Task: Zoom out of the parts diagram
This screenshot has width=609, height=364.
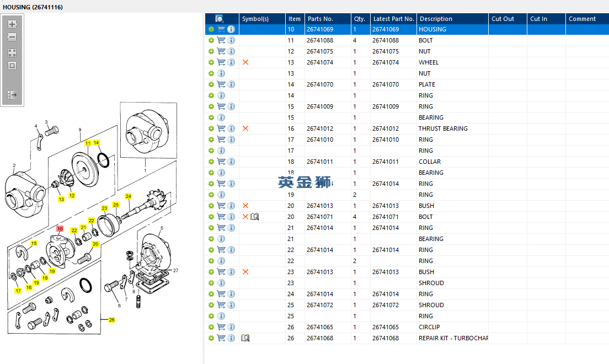Action: pyautogui.click(x=12, y=38)
